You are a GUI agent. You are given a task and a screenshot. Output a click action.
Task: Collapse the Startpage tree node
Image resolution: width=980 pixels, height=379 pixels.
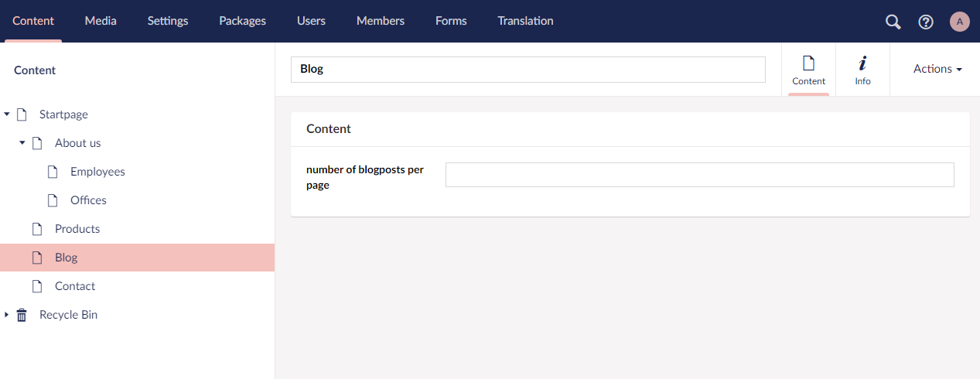tap(7, 114)
